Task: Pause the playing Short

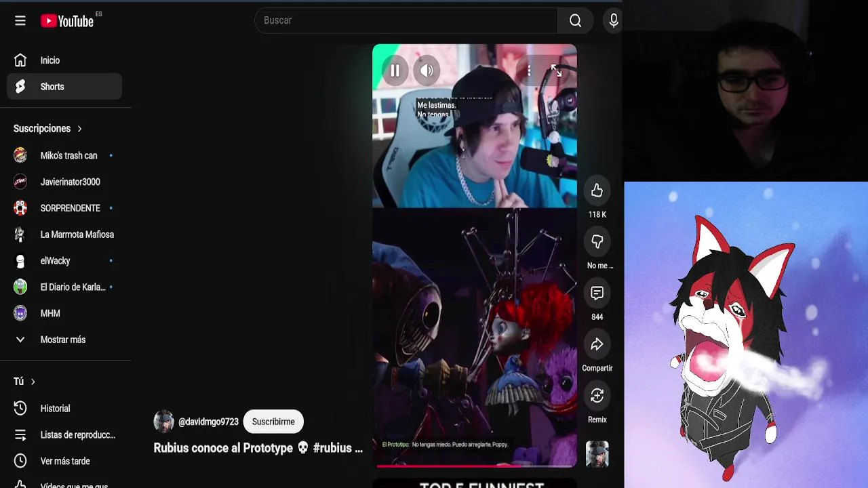Action: point(395,70)
